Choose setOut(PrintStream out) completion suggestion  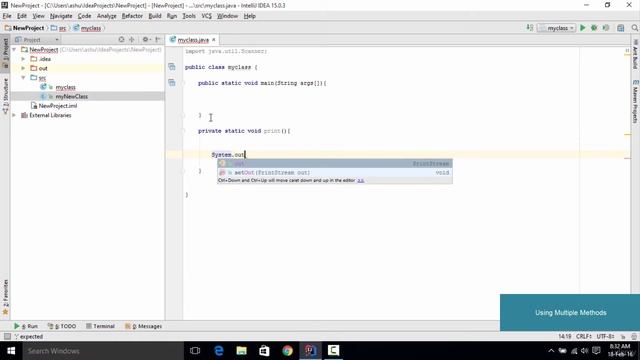[335, 172]
